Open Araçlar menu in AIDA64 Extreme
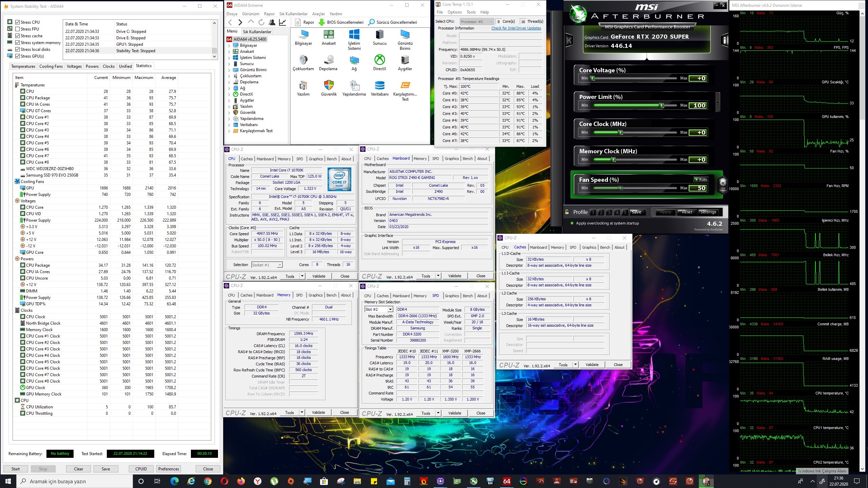868x488 pixels. point(318,14)
